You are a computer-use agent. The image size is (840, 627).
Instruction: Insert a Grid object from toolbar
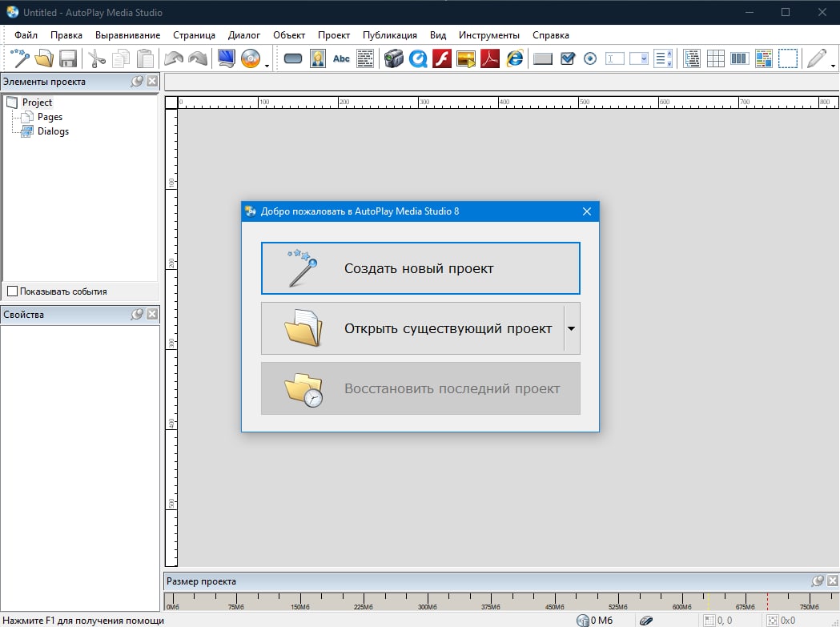pos(716,58)
